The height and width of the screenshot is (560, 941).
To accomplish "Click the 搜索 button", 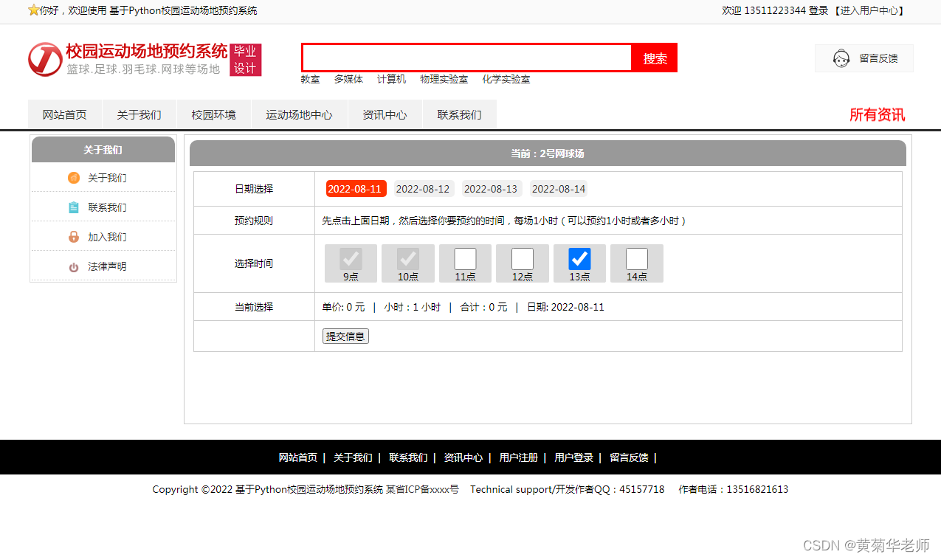I will click(x=654, y=58).
